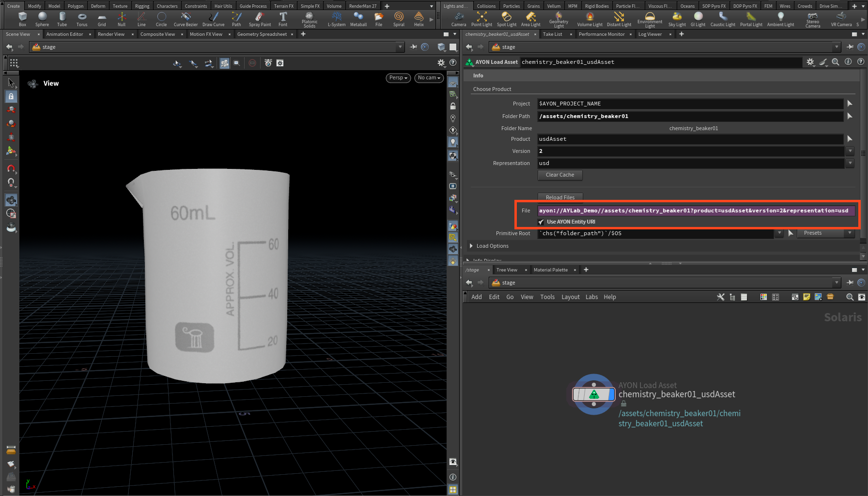Switch to the Performance Monitor tab
This screenshot has height=496, width=868.
tap(602, 34)
